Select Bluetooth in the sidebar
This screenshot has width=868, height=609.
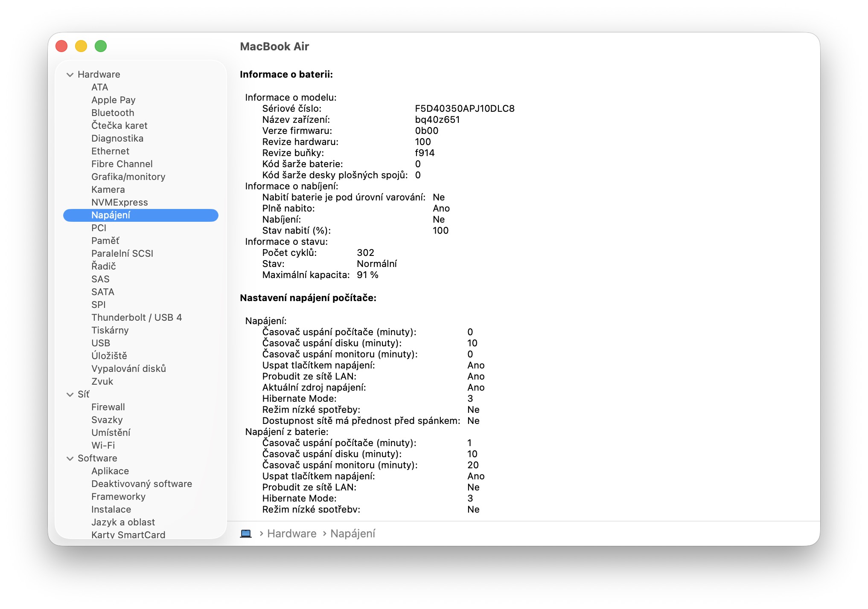[113, 113]
